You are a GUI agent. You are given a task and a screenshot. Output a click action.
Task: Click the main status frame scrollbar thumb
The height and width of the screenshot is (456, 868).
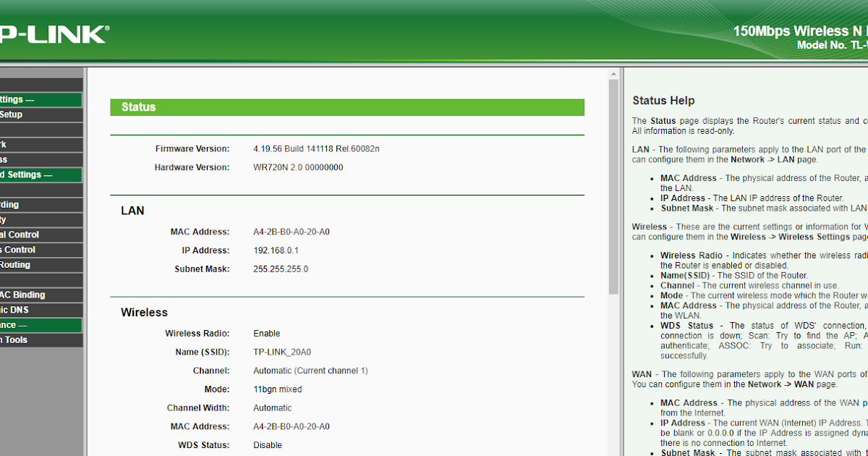[613, 186]
